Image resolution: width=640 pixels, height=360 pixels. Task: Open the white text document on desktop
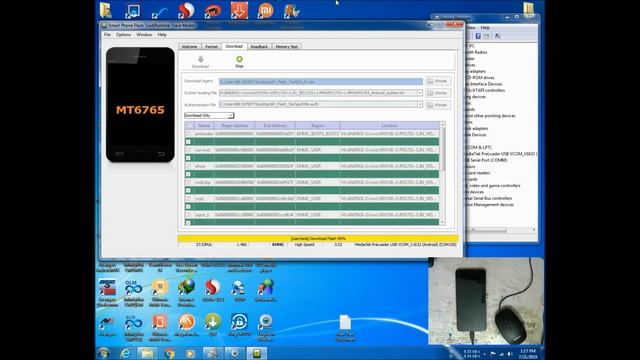pyautogui.click(x=345, y=322)
